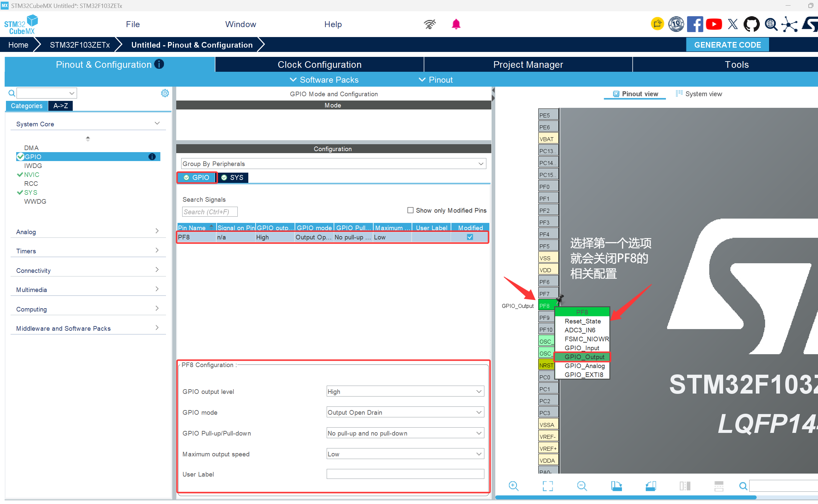Toggle the Modified checkbox in the PF8 row
818x504 pixels.
tap(470, 237)
